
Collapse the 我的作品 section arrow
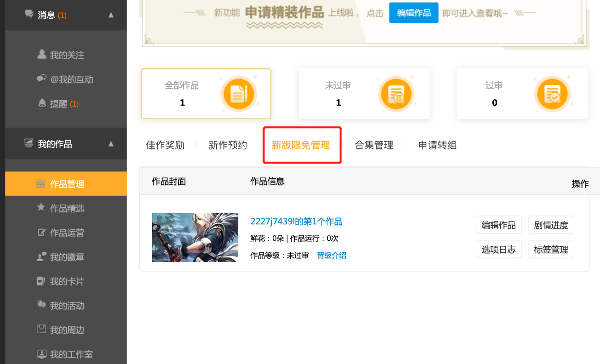click(x=111, y=144)
